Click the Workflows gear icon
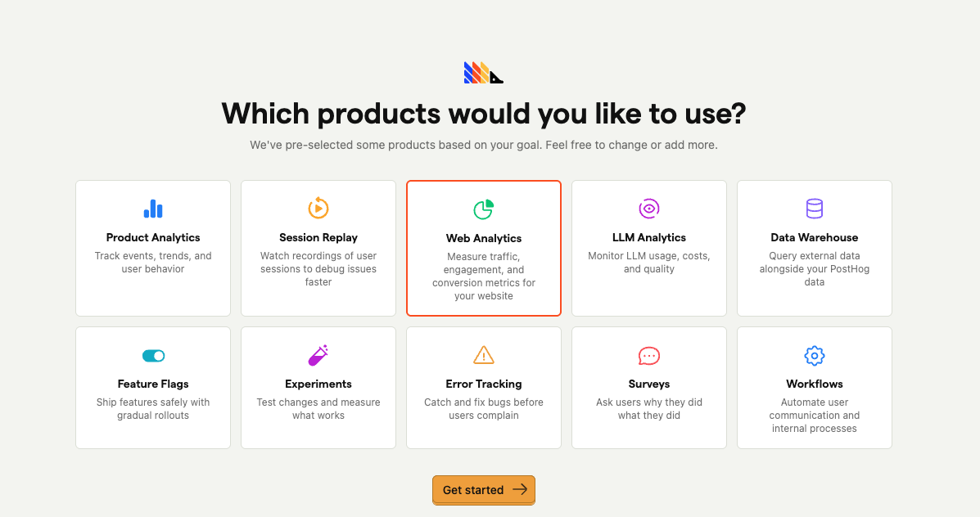 pos(814,355)
